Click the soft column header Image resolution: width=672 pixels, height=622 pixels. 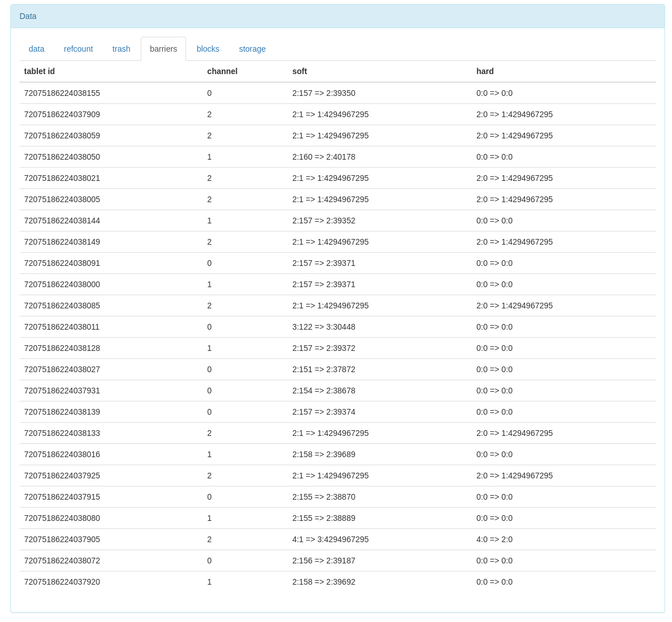pyautogui.click(x=300, y=71)
